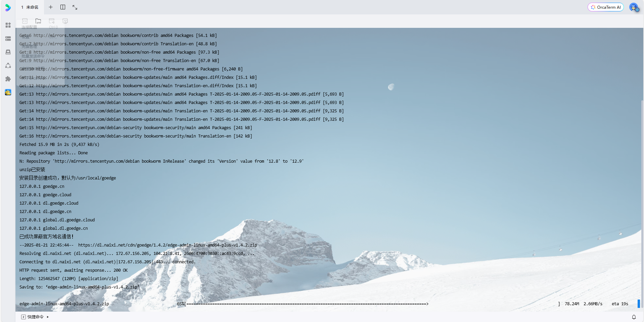Click the window-share toolbar icon
Screen dimensions: 644x322
52,21
